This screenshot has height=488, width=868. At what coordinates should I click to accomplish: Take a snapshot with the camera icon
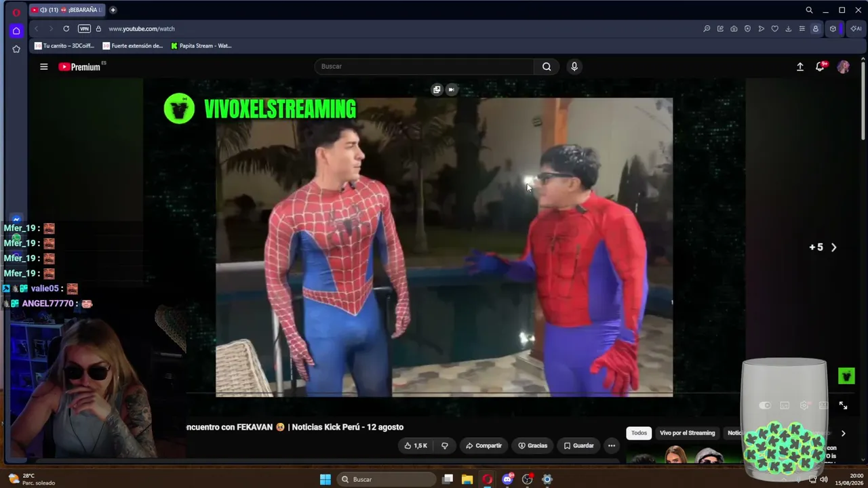click(x=734, y=28)
